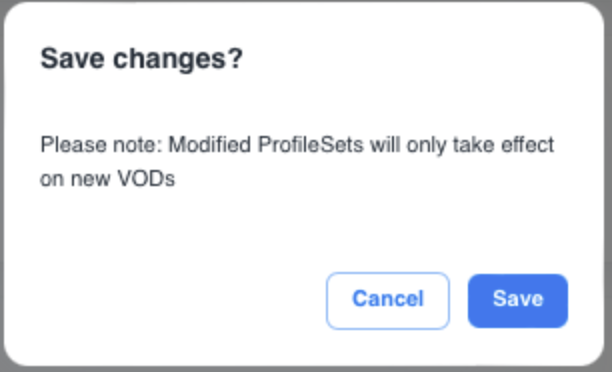Click the blue Save button

[518, 301]
